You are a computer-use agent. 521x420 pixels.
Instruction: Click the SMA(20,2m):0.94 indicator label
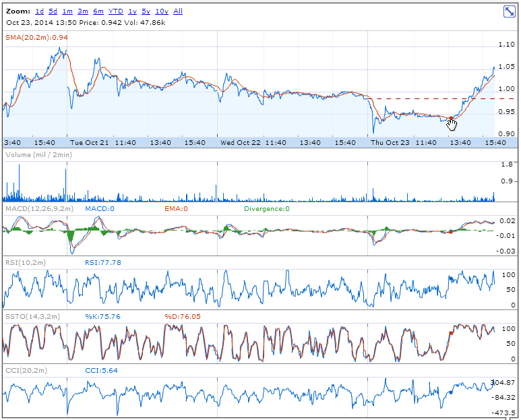click(x=36, y=38)
